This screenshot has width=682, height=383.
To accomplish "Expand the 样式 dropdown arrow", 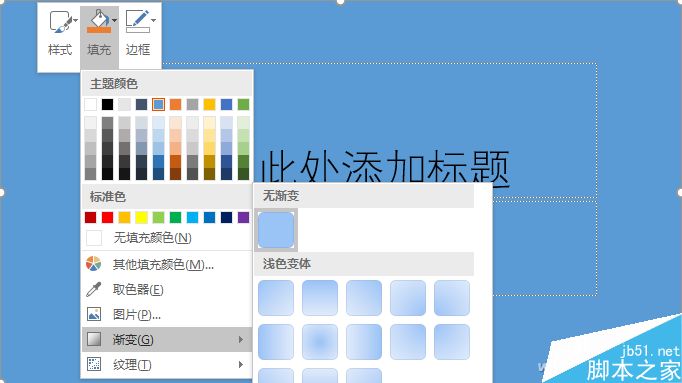I will pyautogui.click(x=75, y=20).
